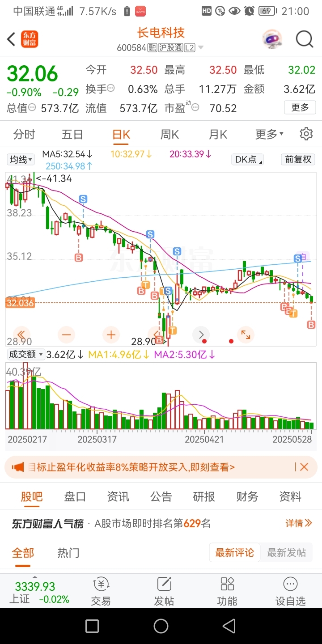Zoom in chart with plus button
This screenshot has height=644, width=322.
click(x=111, y=335)
